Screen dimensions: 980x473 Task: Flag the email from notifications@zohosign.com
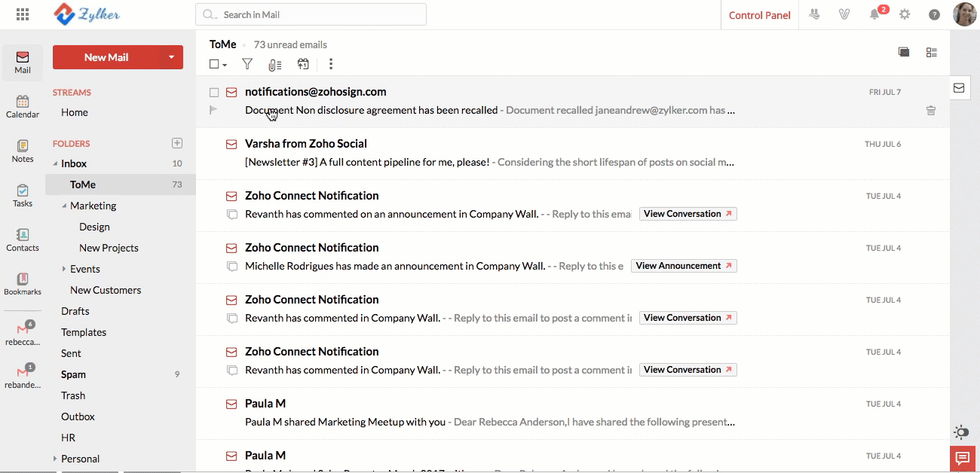click(x=213, y=110)
